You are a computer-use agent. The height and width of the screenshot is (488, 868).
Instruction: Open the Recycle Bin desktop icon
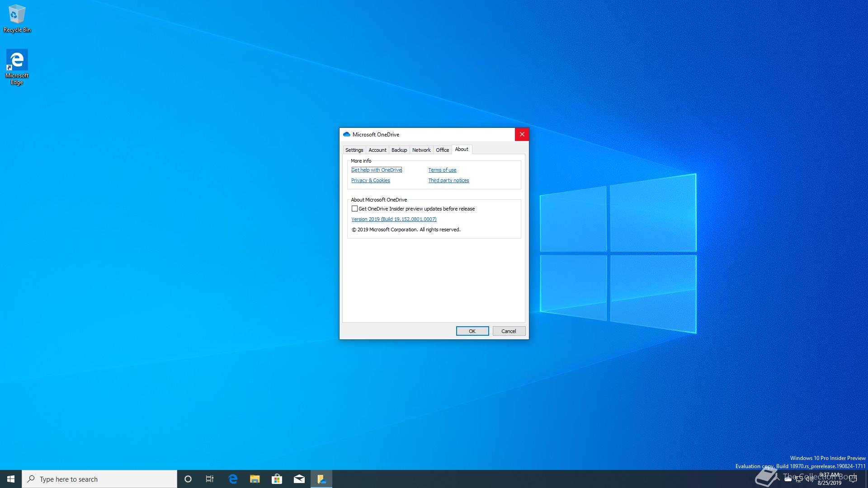point(17,19)
